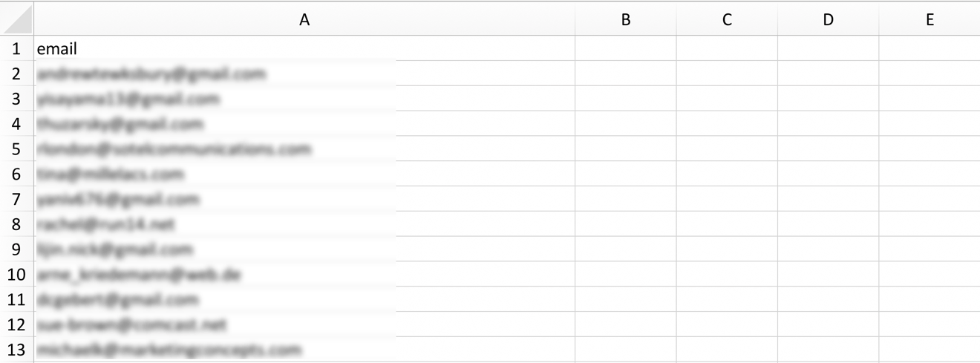Select column A header
The height and width of the screenshot is (363, 980).
coord(304,20)
